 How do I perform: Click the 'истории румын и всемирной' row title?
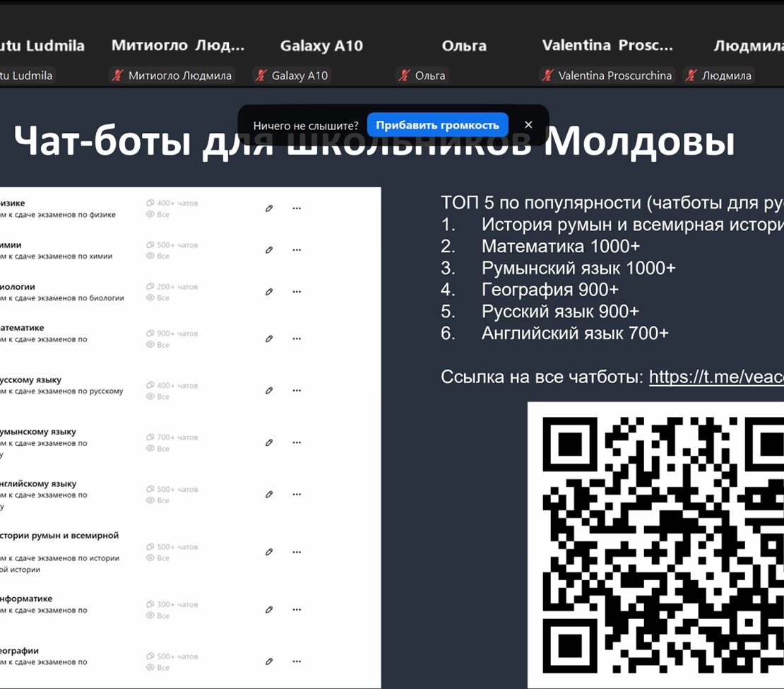click(x=59, y=536)
